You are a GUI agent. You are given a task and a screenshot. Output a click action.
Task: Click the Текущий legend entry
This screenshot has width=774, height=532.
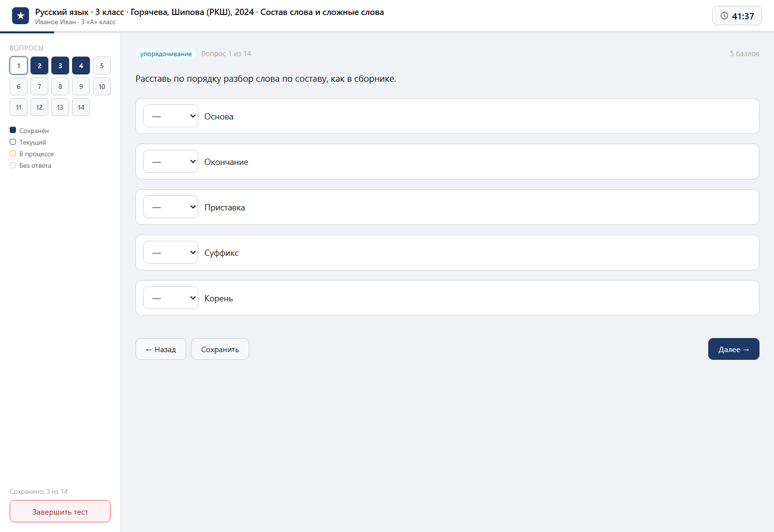click(x=28, y=142)
